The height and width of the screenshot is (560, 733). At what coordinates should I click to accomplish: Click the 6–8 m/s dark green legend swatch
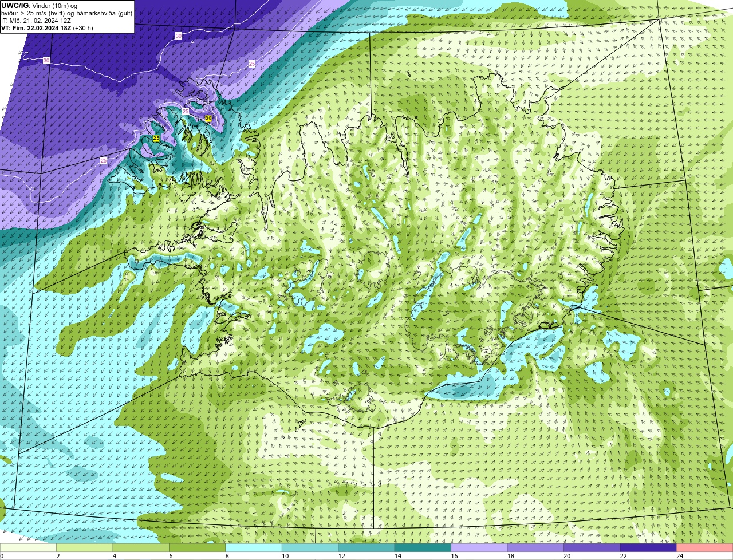click(198, 547)
